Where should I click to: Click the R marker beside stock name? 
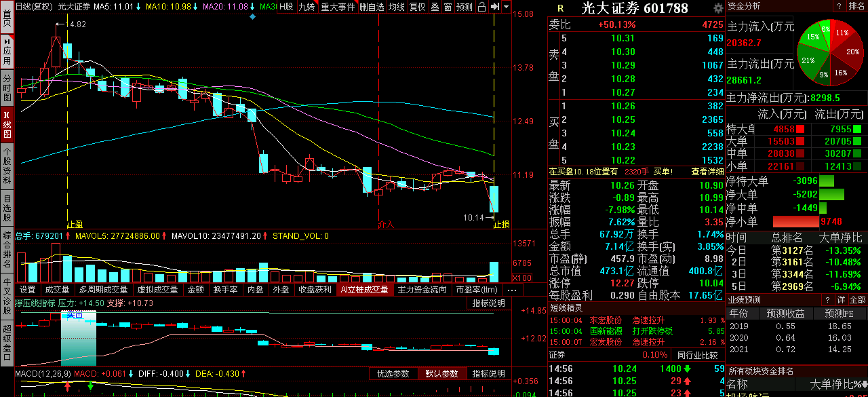[x=560, y=8]
